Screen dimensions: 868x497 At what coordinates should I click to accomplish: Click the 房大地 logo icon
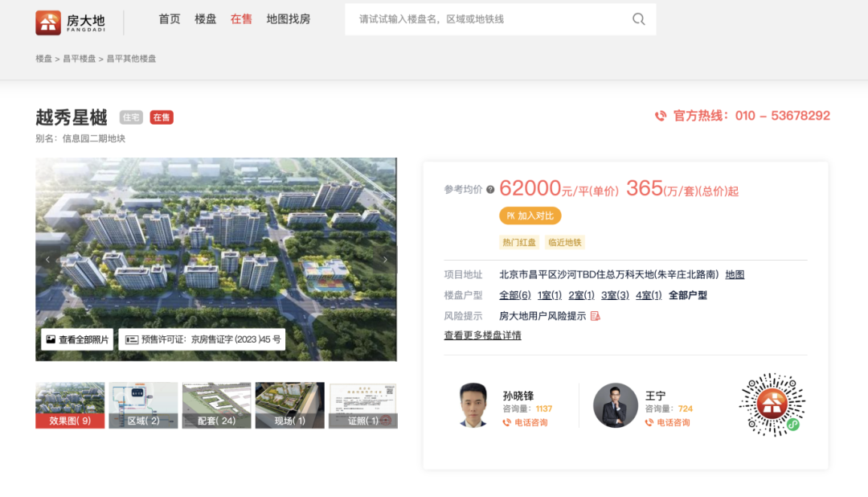[x=48, y=22]
